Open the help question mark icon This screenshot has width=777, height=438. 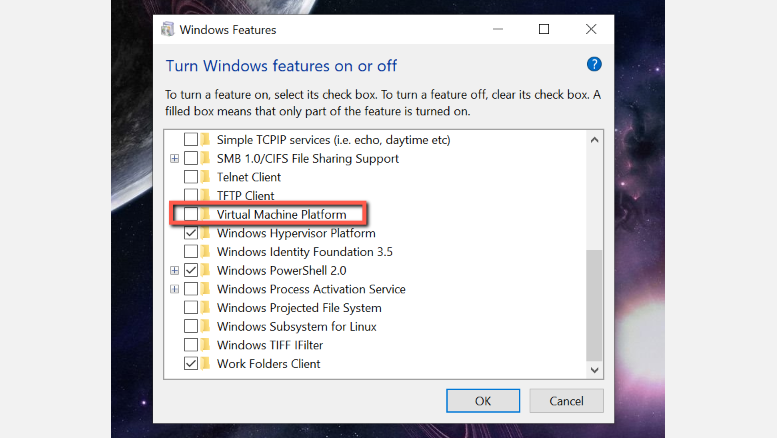(594, 64)
